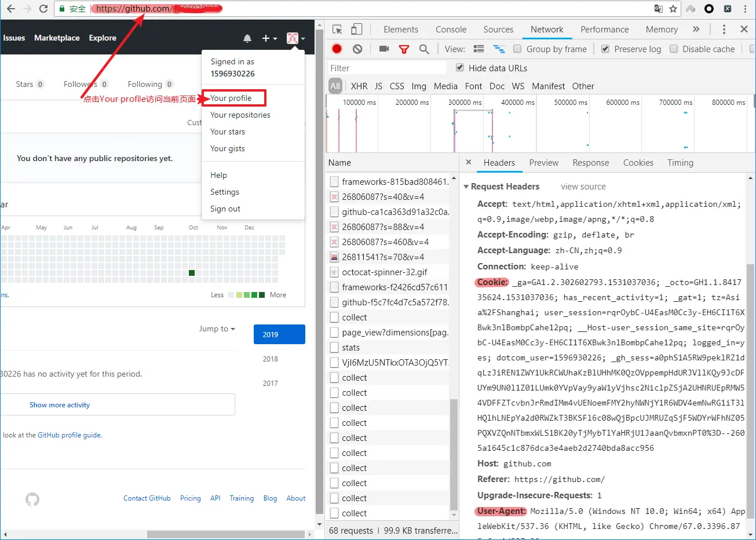Toggle the red filter funnel icon
Image resolution: width=756 pixels, height=540 pixels.
point(404,49)
